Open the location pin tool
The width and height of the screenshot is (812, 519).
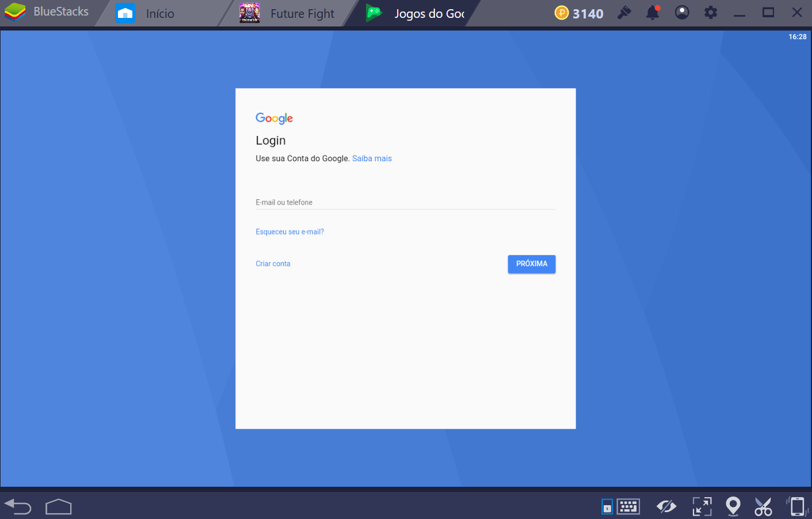(733, 506)
